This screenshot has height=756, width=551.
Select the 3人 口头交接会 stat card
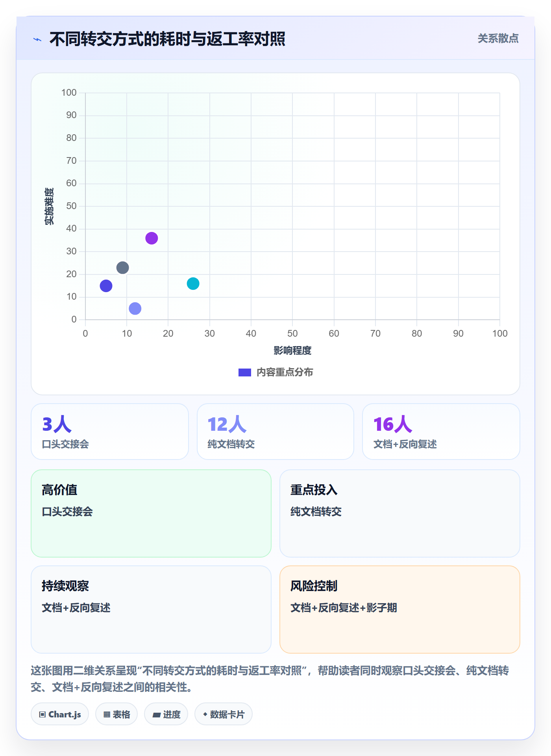[110, 432]
